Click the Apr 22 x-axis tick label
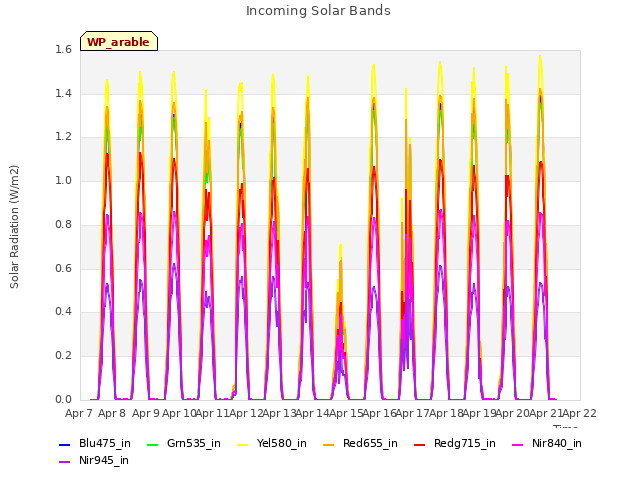Viewport: 640px width, 480px height. tap(580, 413)
